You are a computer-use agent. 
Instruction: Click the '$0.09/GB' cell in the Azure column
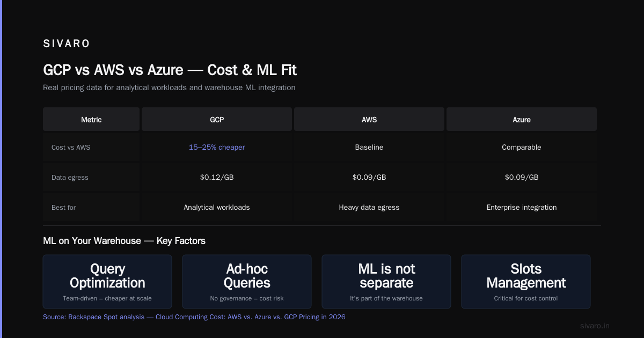[522, 178]
